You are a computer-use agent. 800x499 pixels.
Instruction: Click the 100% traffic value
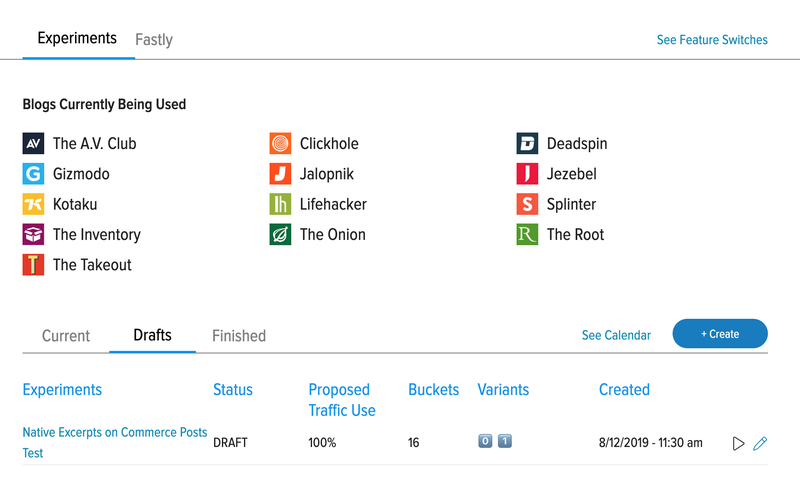tap(322, 443)
